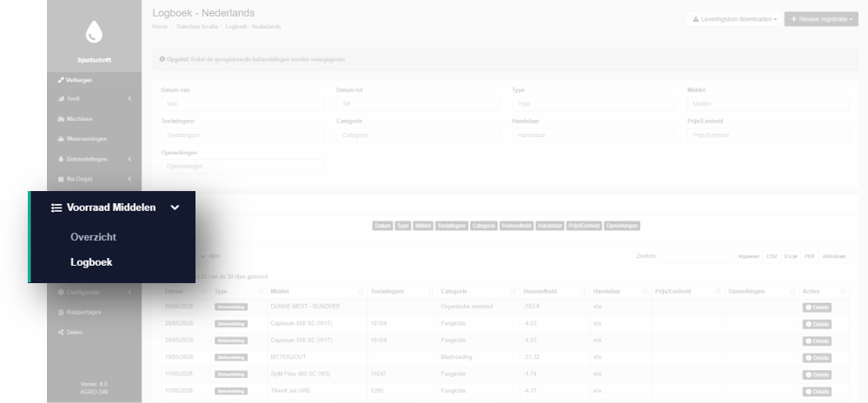Open Delen share item in sidebar

(70, 332)
